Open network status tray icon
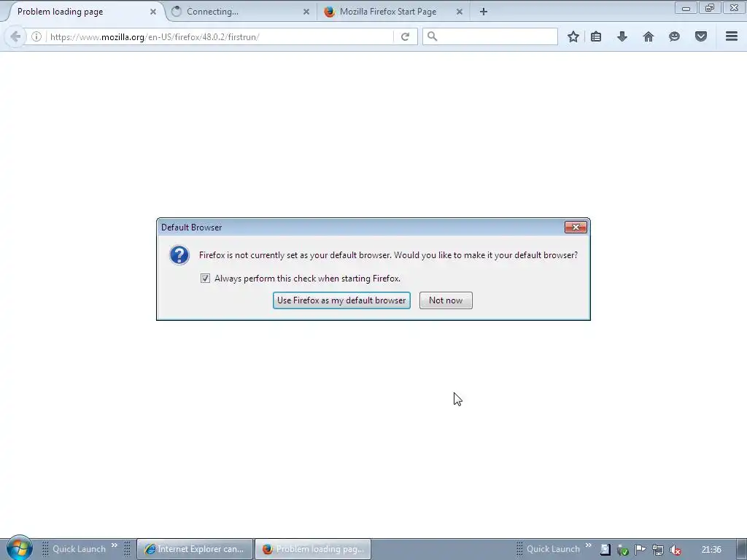The width and height of the screenshot is (747, 560). 658,550
